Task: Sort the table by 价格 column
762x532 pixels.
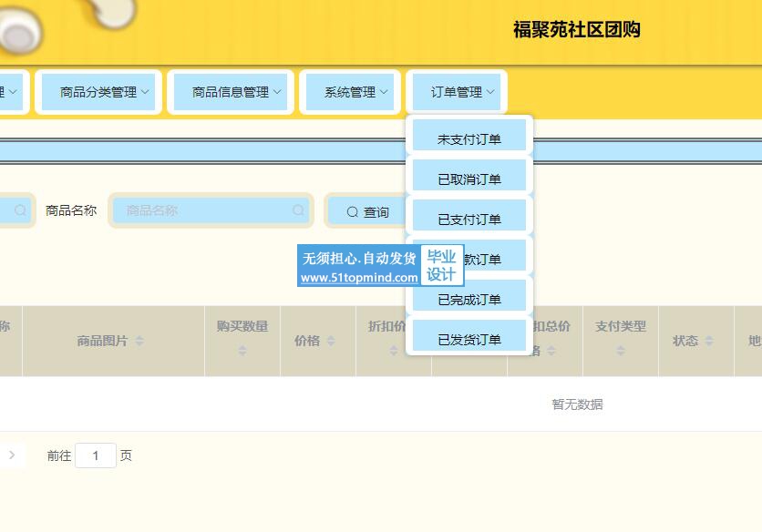Action: pos(331,341)
